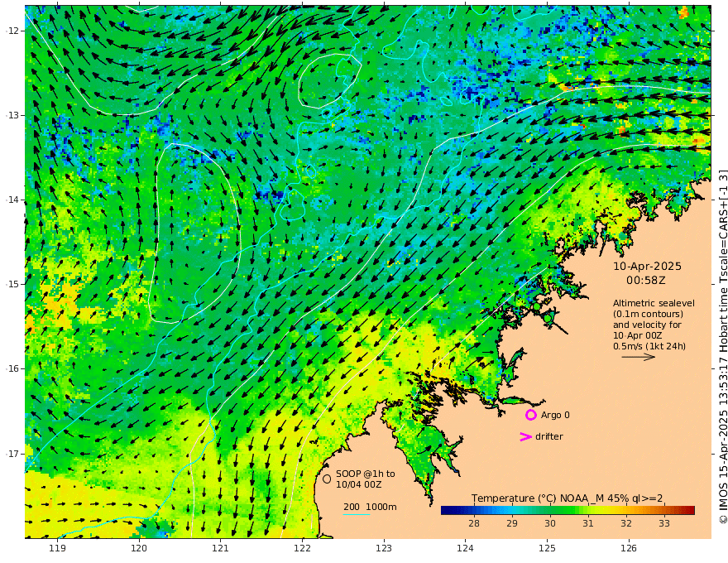The height and width of the screenshot is (563, 728).
Task: Click the temperature colorbar at 31 yellow
Action: [x=588, y=511]
